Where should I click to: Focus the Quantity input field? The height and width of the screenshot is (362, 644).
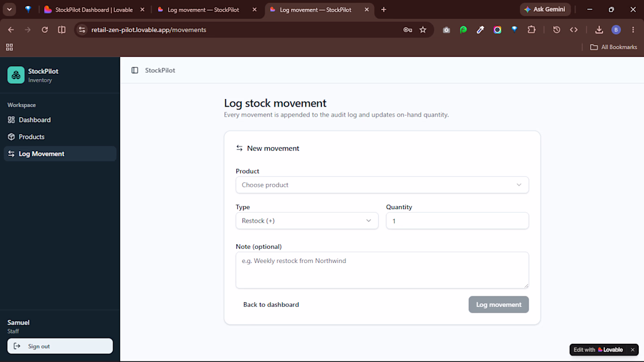pos(457,221)
